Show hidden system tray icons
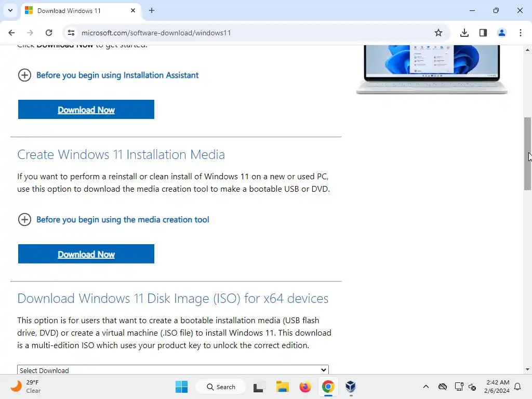Image resolution: width=532 pixels, height=399 pixels. [x=426, y=387]
